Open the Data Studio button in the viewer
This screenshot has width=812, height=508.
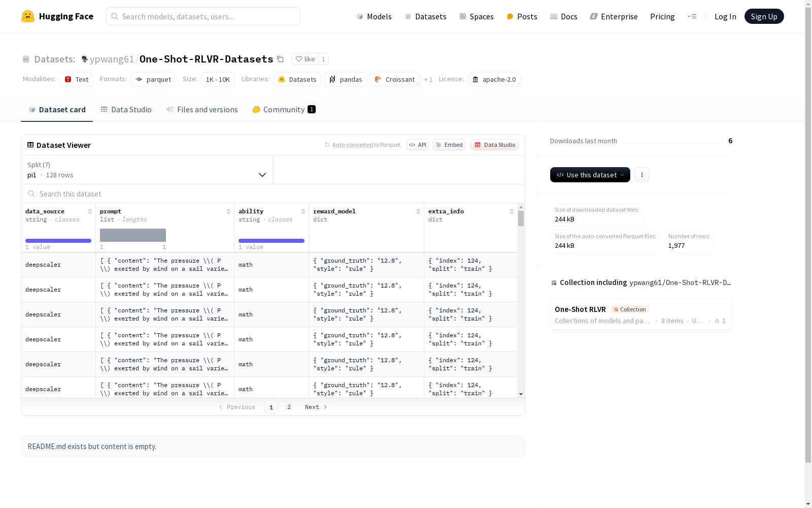click(495, 145)
